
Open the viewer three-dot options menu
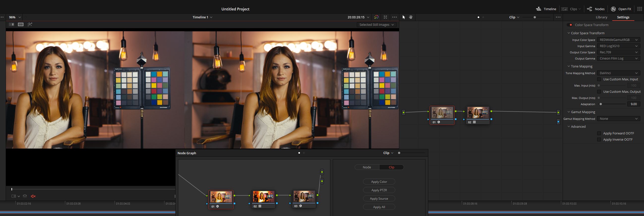point(395,17)
